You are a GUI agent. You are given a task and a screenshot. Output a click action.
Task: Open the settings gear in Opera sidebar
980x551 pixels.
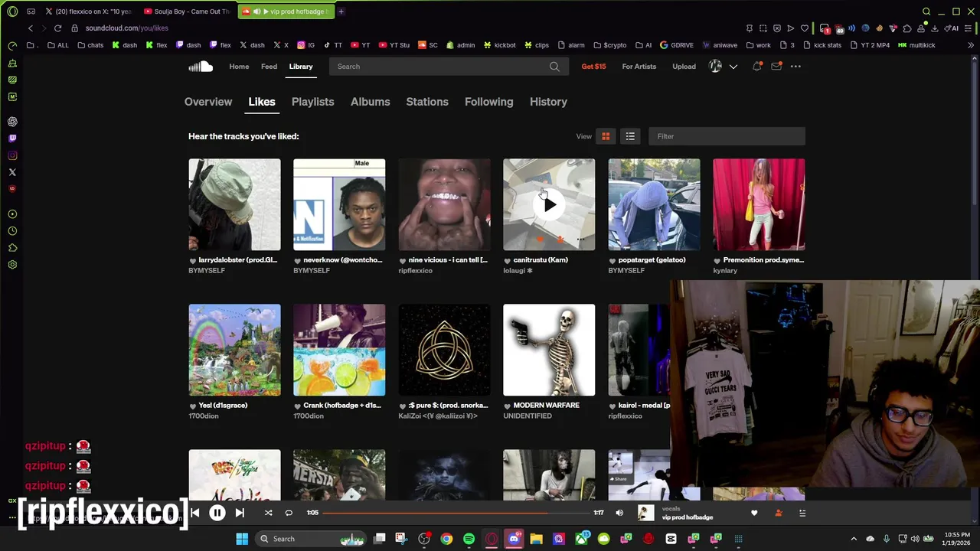[x=12, y=265]
